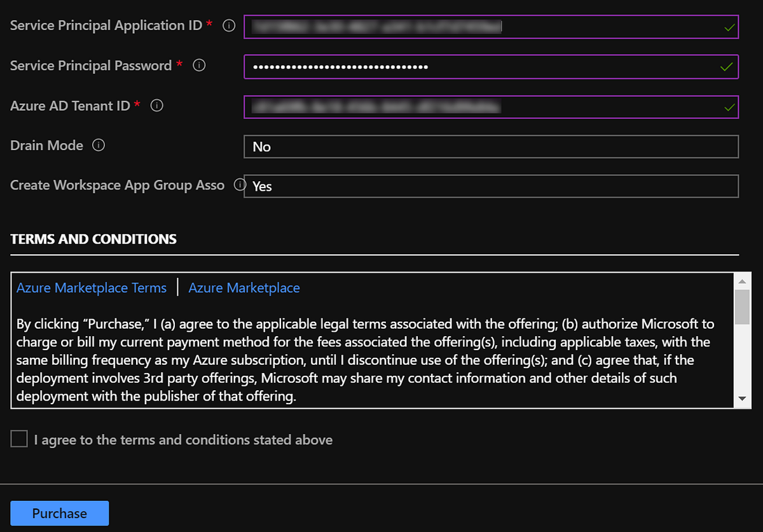The height and width of the screenshot is (532, 763).
Task: Click into the Service Principal Password field
Action: 483,67
